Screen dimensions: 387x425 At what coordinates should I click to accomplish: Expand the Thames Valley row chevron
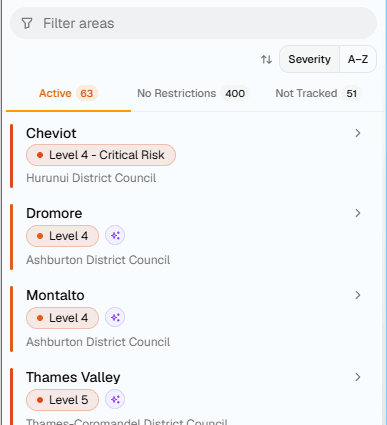(358, 377)
